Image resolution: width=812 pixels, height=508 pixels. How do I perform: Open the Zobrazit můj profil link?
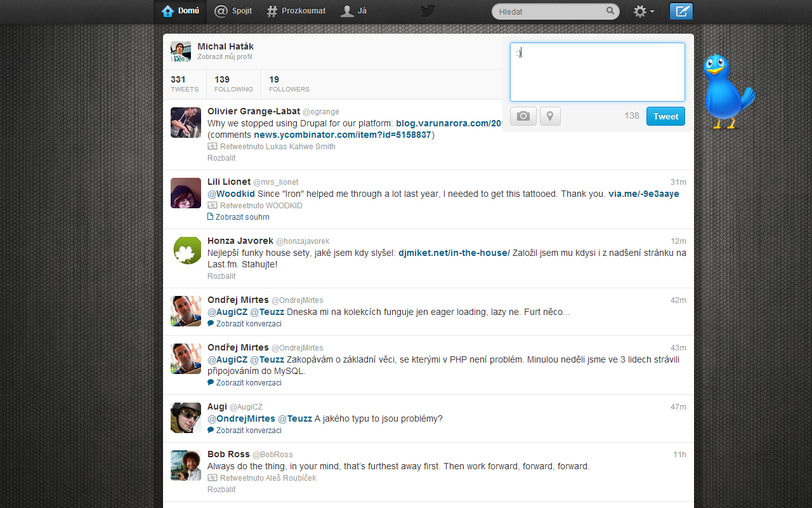tap(225, 57)
